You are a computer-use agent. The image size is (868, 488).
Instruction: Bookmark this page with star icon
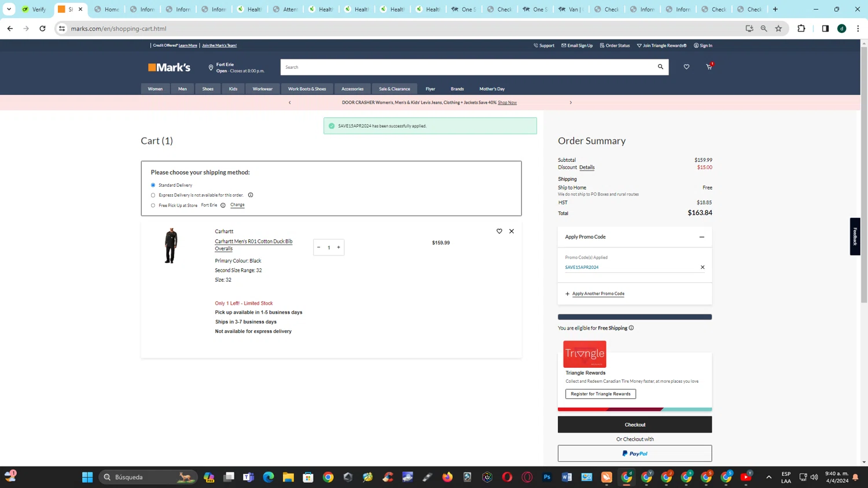point(779,28)
